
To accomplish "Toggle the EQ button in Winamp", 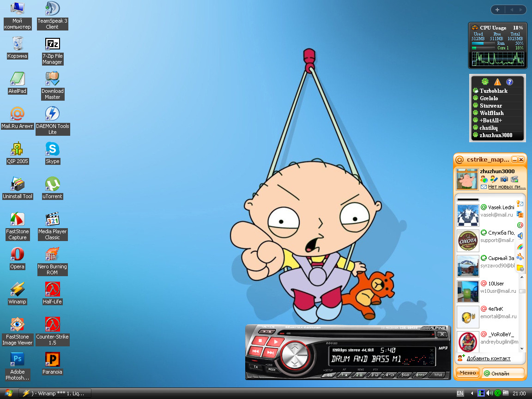I will coord(329,375).
